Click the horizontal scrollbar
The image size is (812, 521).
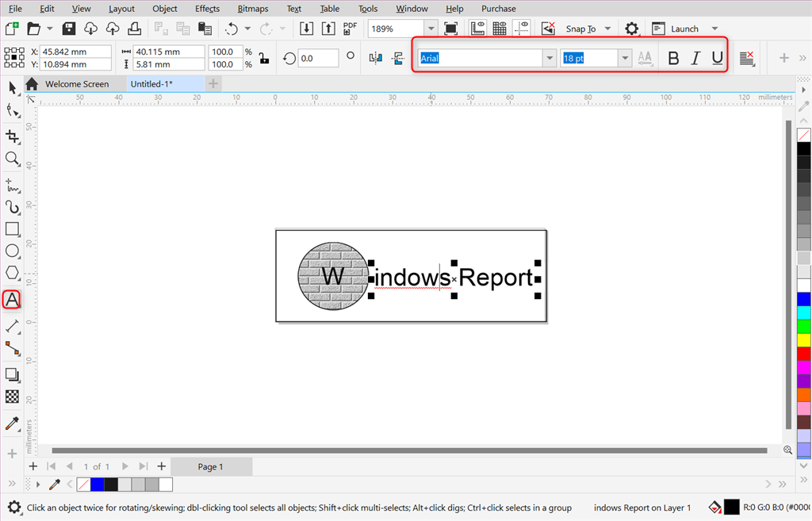point(409,450)
